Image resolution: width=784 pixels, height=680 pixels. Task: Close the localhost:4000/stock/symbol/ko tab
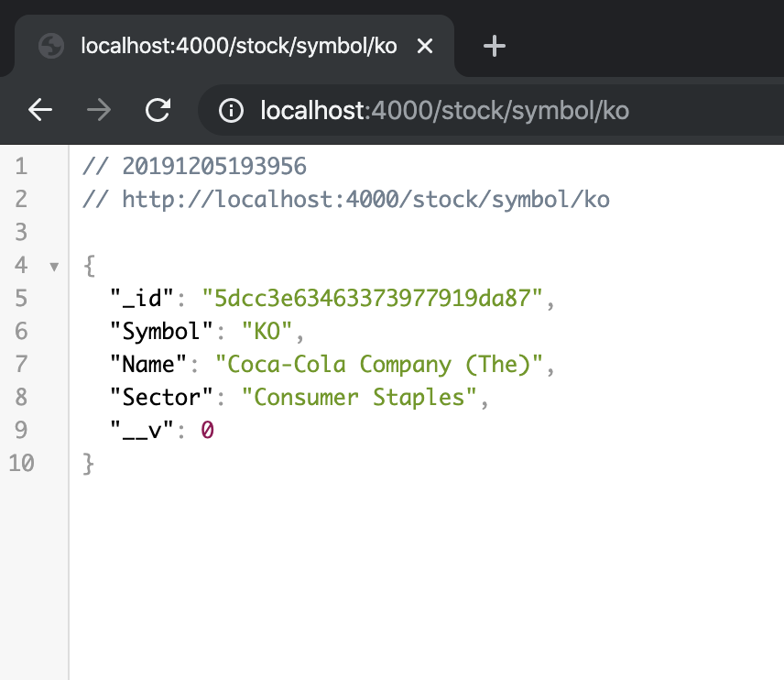pyautogui.click(x=425, y=47)
